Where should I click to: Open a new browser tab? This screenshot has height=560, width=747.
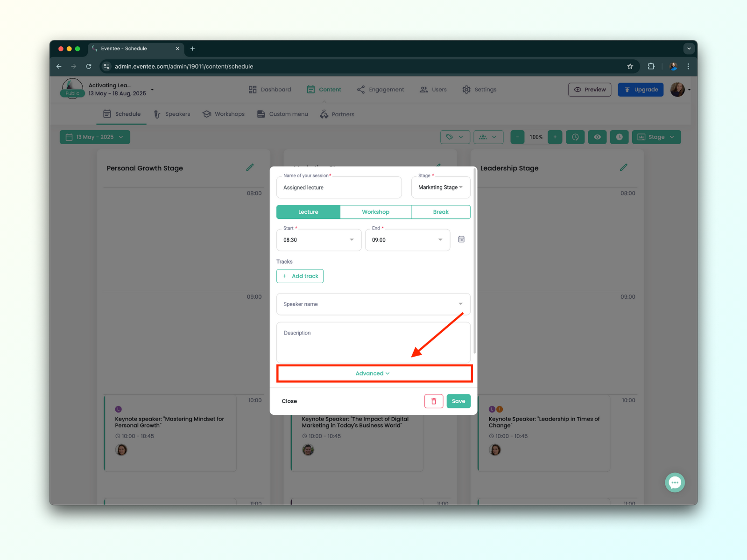[x=192, y=49]
